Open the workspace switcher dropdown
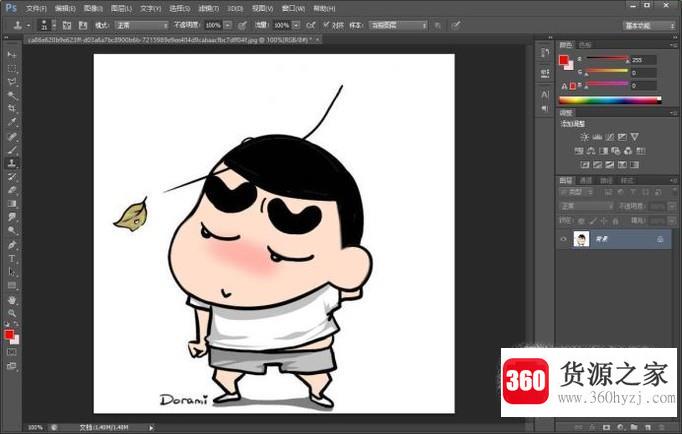The height and width of the screenshot is (434, 682). [x=649, y=26]
